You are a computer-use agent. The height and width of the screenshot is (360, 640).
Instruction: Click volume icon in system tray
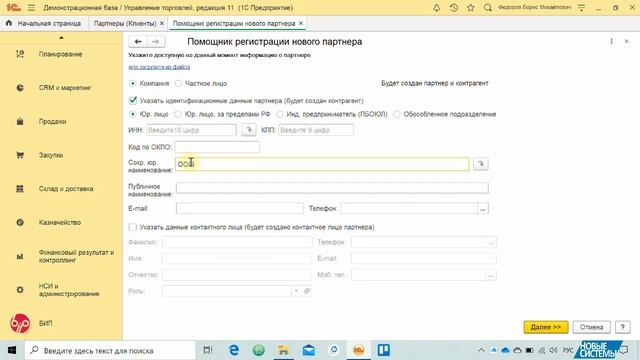pyautogui.click(x=553, y=350)
